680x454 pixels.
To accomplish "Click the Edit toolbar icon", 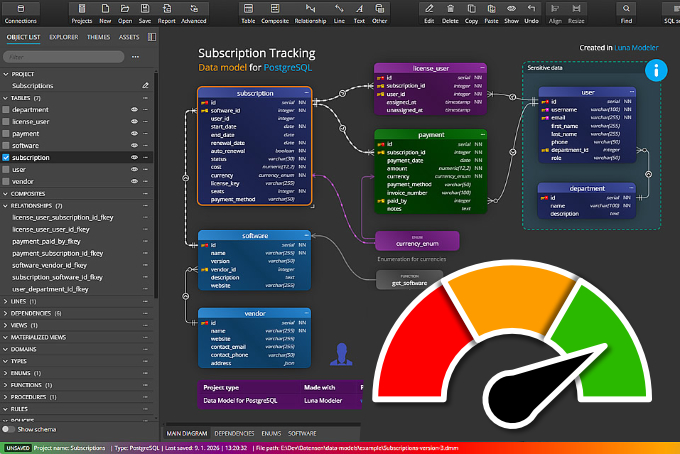I will point(429,13).
